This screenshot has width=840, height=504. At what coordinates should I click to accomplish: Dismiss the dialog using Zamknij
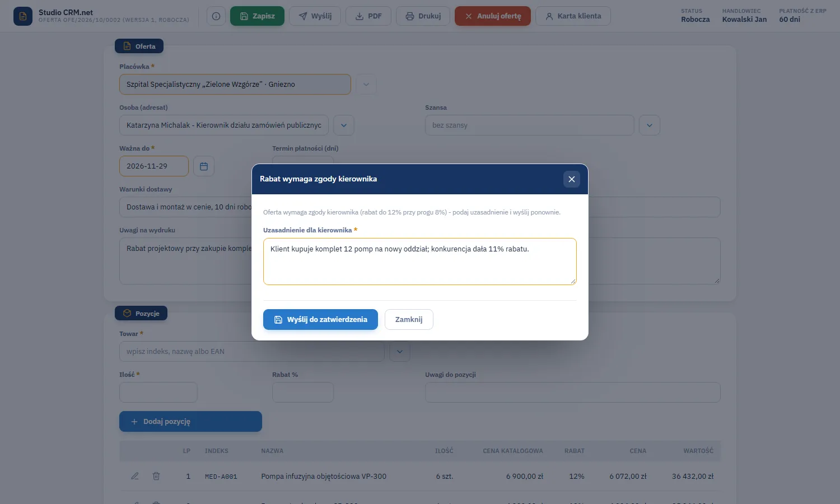409,320
